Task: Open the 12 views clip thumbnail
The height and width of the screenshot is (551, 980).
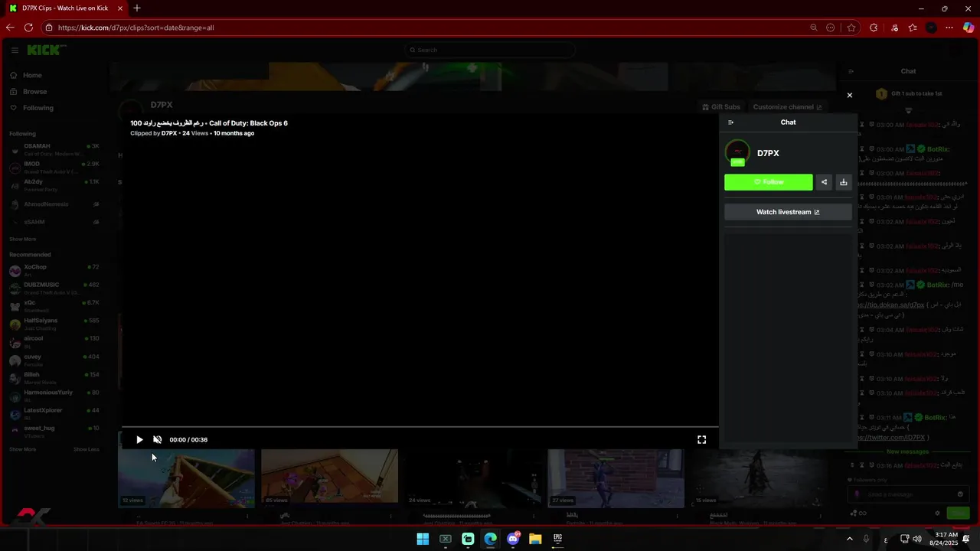Action: pos(186,478)
